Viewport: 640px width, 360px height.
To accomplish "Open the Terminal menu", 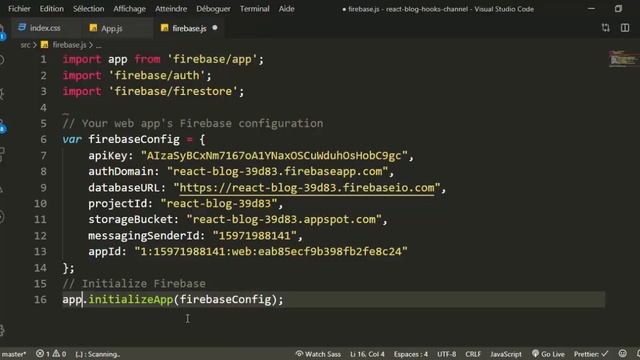I will click(x=254, y=9).
